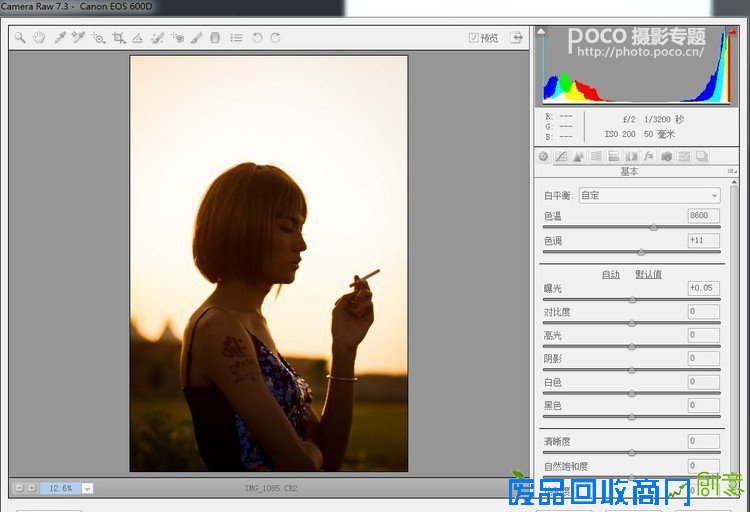The height and width of the screenshot is (512, 750).
Task: Click the 自动 auto link
Action: (x=610, y=274)
